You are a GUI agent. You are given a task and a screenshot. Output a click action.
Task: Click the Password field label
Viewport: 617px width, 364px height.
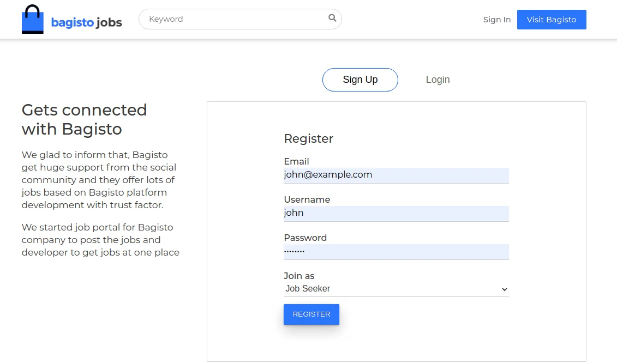(x=305, y=238)
